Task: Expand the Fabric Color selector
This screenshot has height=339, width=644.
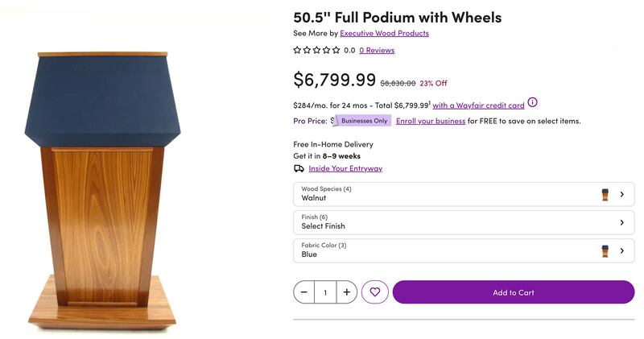Action: pyautogui.click(x=464, y=250)
